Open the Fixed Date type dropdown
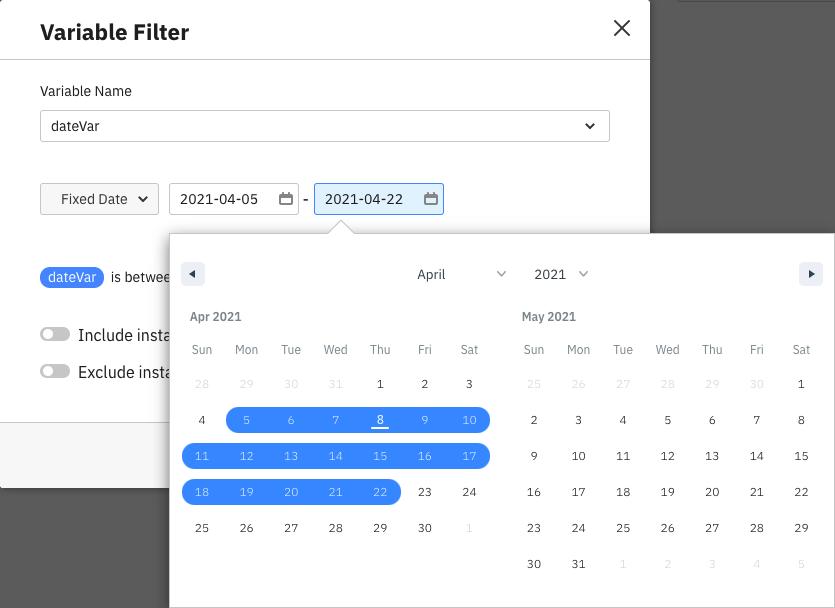Screen dimensions: 835x608 coord(99,199)
